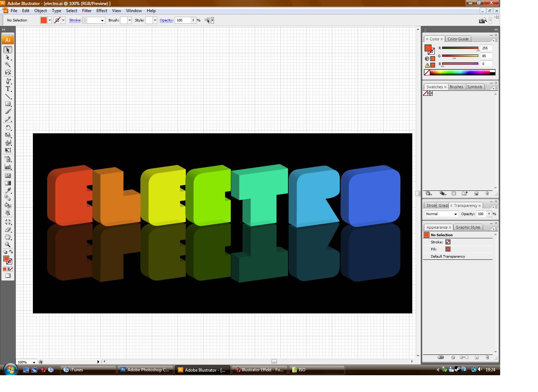Open the control bar Opacity slider arrow
The image size is (538, 392).
[x=194, y=20]
